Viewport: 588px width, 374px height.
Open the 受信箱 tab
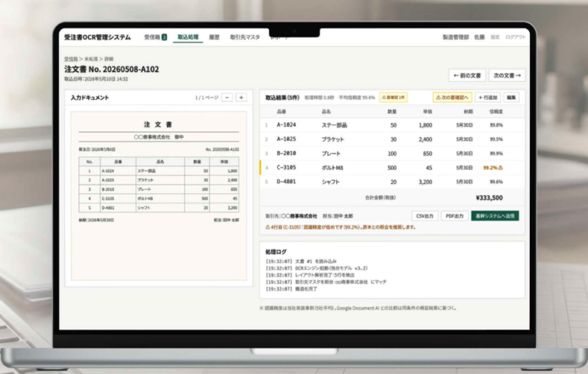[155, 38]
